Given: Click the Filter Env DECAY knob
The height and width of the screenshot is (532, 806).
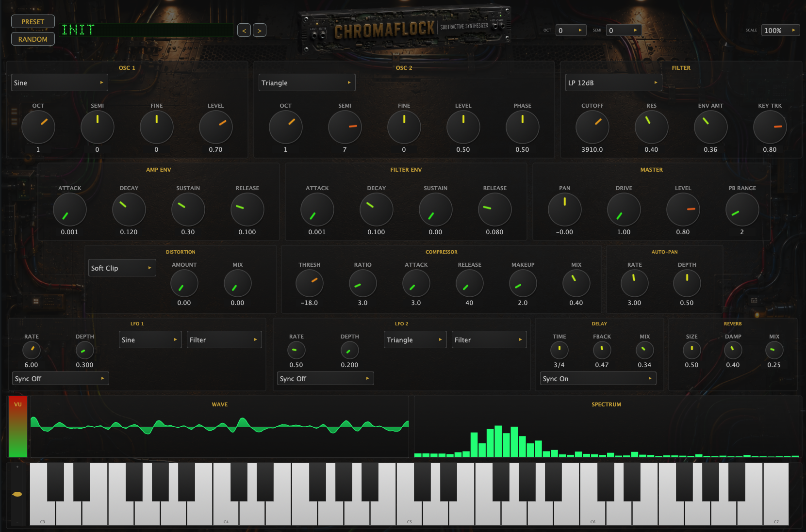Looking at the screenshot, I should (377, 210).
